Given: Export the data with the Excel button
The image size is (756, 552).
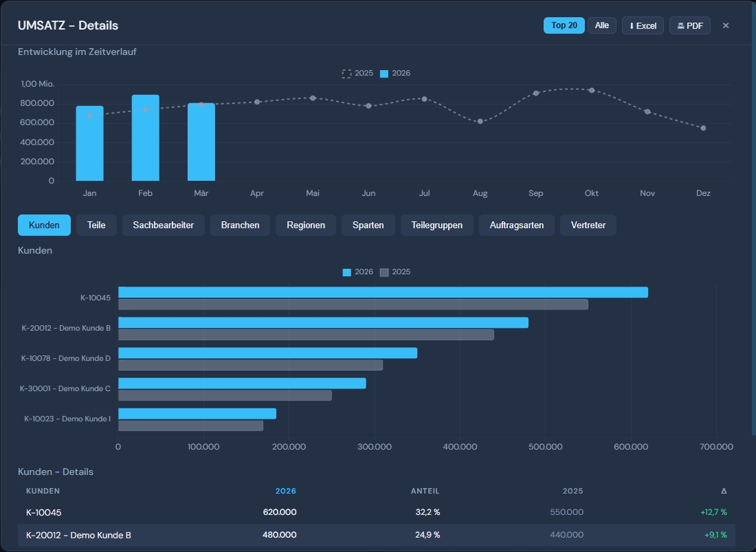Looking at the screenshot, I should coord(643,25).
